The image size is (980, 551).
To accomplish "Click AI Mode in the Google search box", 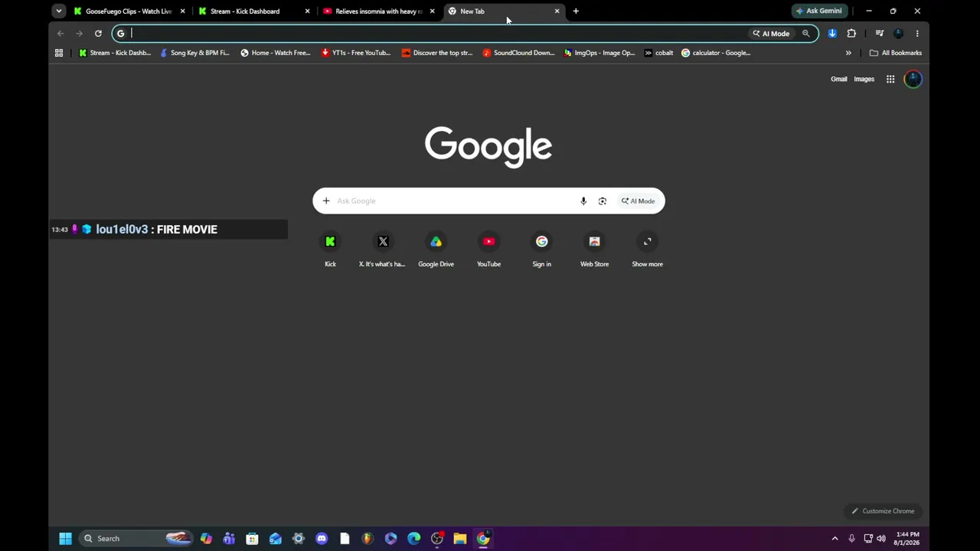I will pos(638,201).
